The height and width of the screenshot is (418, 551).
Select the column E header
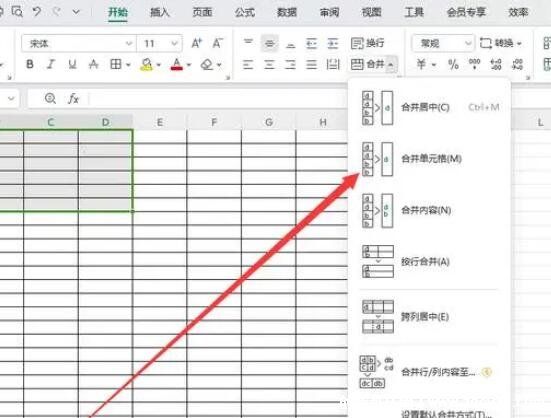click(x=160, y=122)
